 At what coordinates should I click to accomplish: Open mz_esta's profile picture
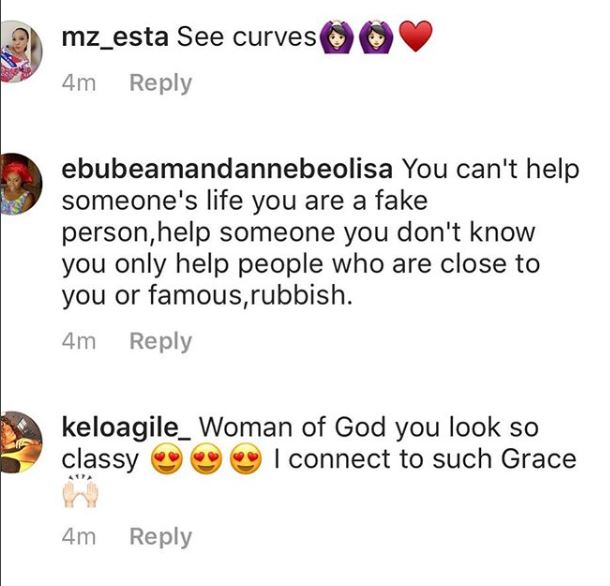[x=21, y=51]
